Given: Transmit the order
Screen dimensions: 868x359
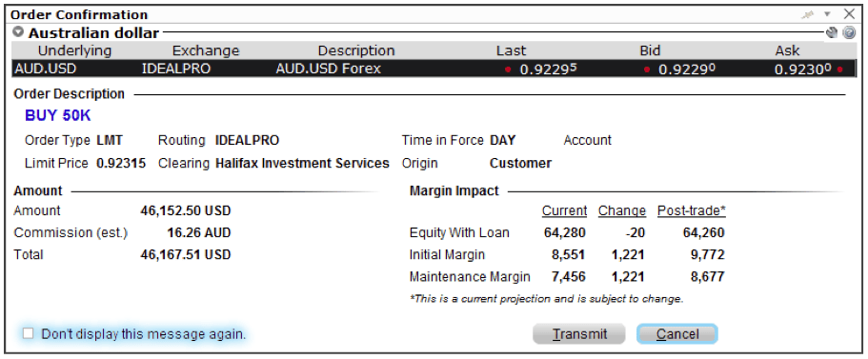Looking at the screenshot, I should pos(579,334).
